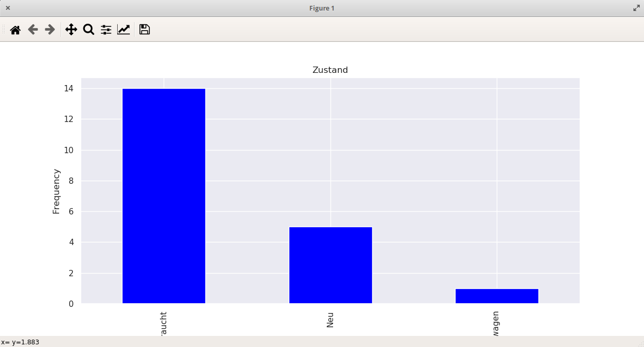The image size is (644, 347).
Task: Open the Configure subplots dialog
Action: (x=106, y=30)
